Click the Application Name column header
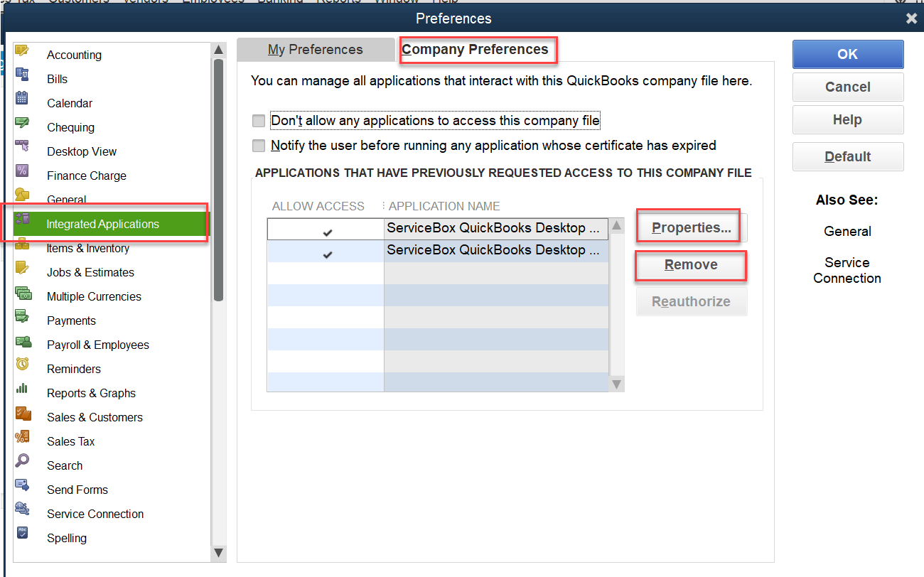This screenshot has width=924, height=577. 444,206
